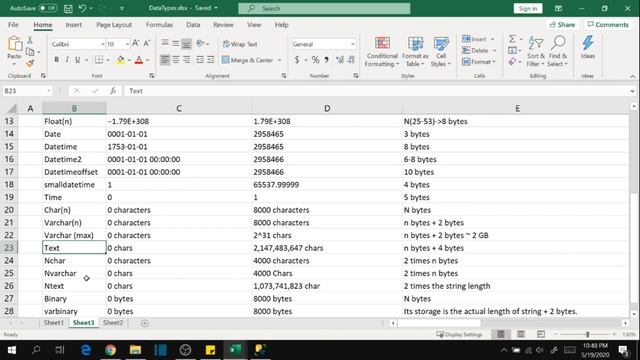Decrease font size with smaller A
The width and height of the screenshot is (640, 360).
click(147, 43)
